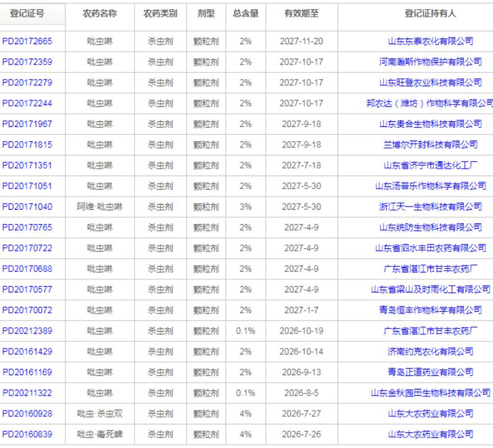Select expiry date 2026-8-5
The image size is (493, 448).
pos(301,393)
